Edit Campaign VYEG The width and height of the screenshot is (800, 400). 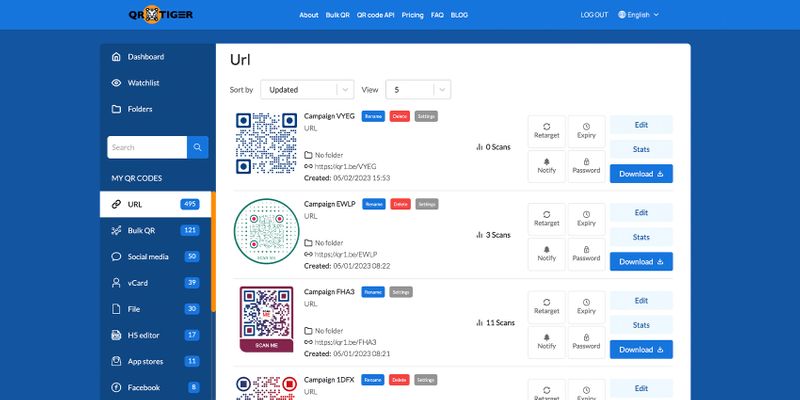point(641,125)
